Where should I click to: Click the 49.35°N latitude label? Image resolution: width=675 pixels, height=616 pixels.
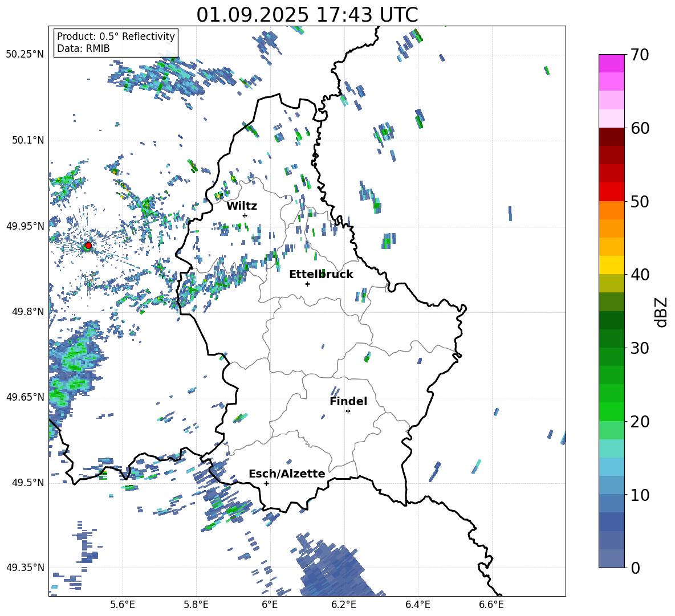click(25, 568)
